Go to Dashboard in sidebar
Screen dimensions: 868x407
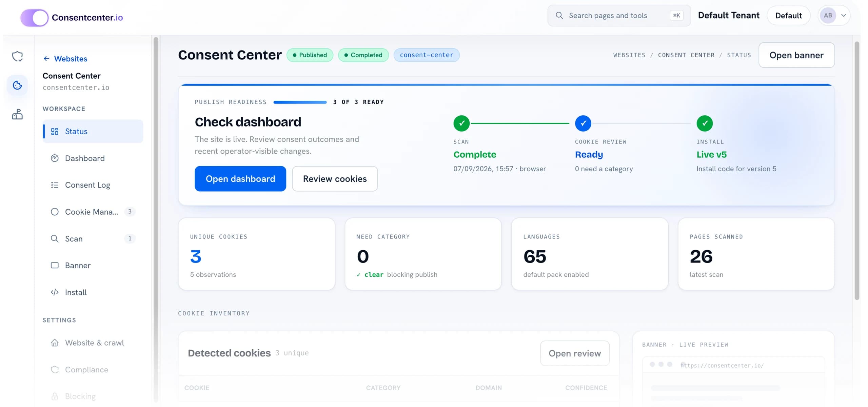click(x=93, y=158)
